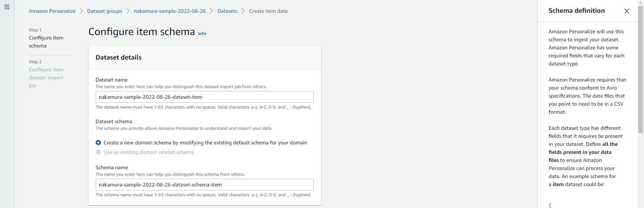Go to Dataset groups breadcrumb
Screen dimensions: 644x208
point(105,11)
